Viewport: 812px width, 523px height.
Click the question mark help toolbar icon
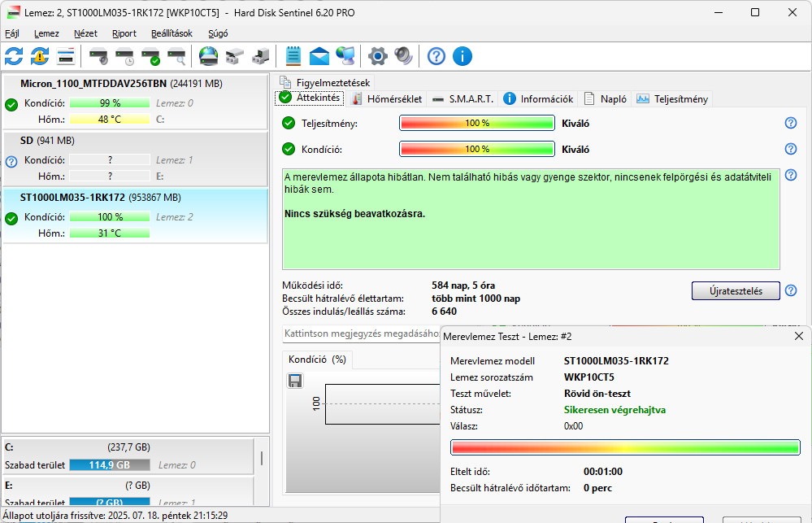click(436, 56)
